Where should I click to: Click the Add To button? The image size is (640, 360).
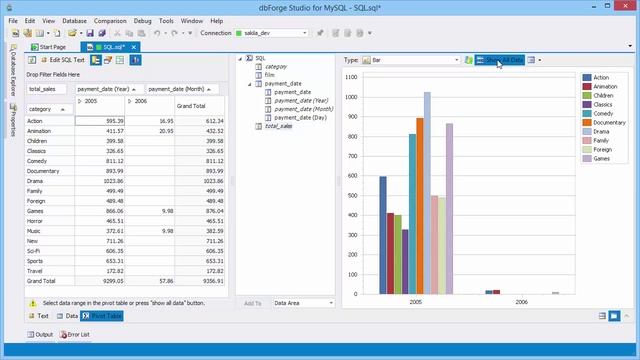[253, 303]
